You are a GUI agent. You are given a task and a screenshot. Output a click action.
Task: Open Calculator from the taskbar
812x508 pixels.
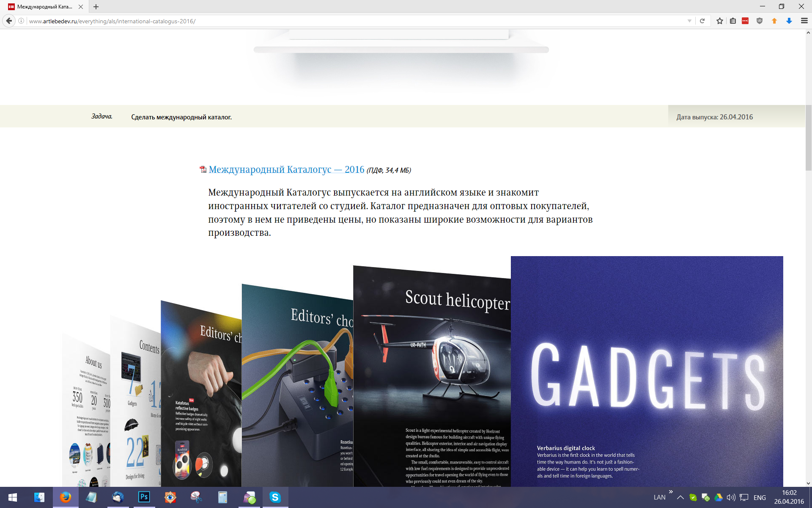point(223,497)
